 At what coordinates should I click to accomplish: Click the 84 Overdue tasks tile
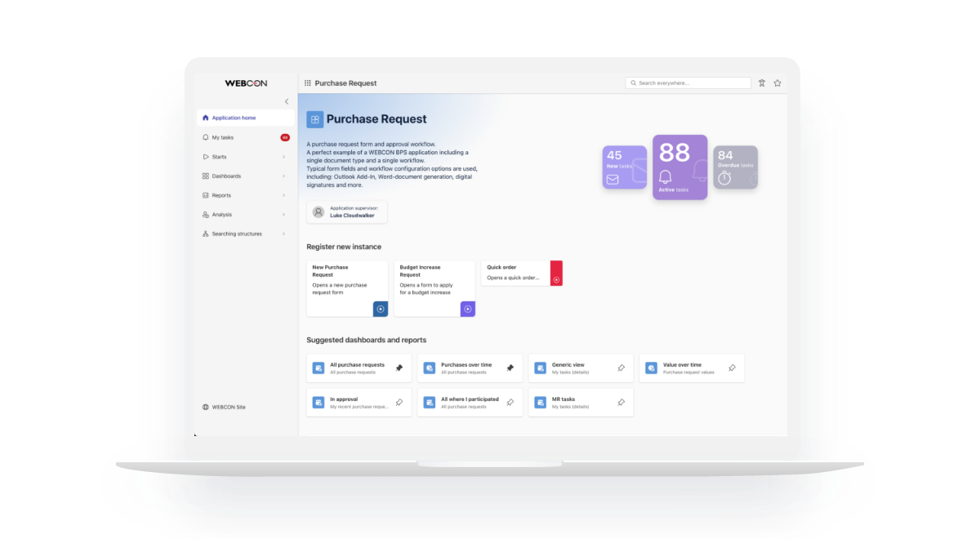(735, 167)
